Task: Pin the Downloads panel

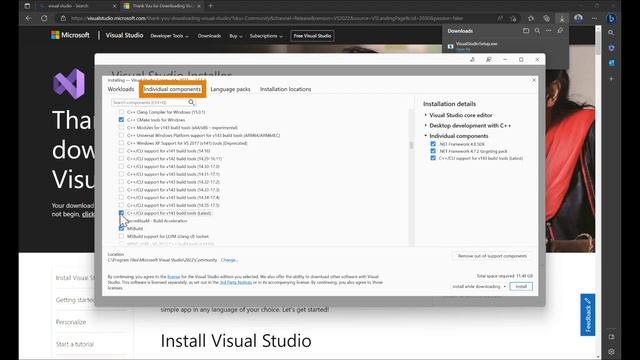Action: click(x=560, y=31)
